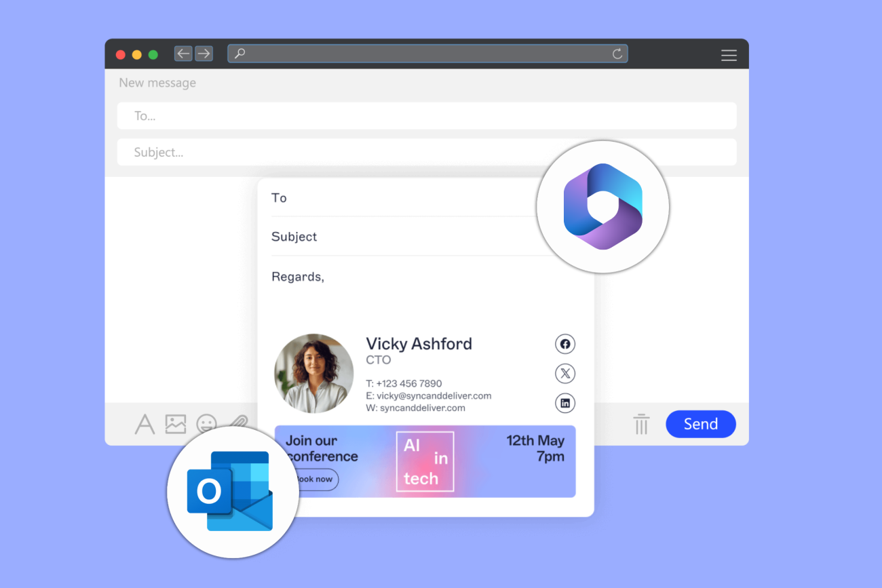Image resolution: width=882 pixels, height=588 pixels.
Task: Open the LinkedIn icon in signature
Action: tap(564, 404)
